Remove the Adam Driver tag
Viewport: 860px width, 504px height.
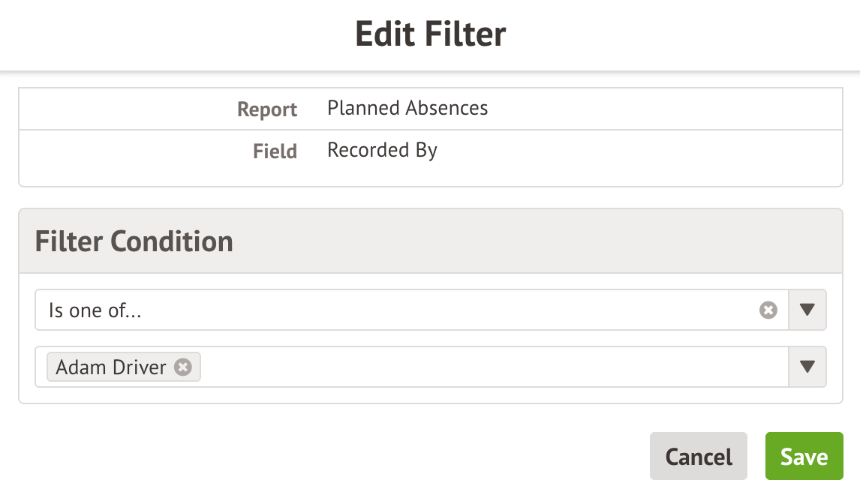182,367
